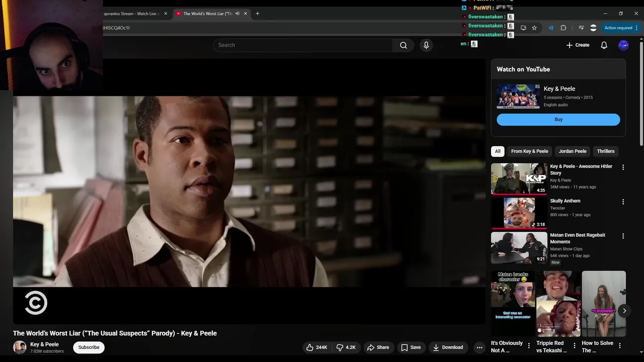
Task: Open options for Matan Even Best Ragebait video
Action: click(x=623, y=236)
